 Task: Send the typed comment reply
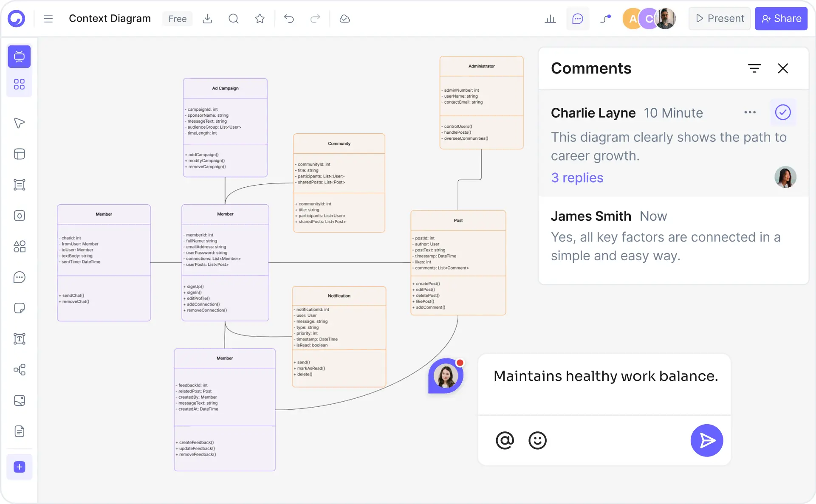[706, 440]
